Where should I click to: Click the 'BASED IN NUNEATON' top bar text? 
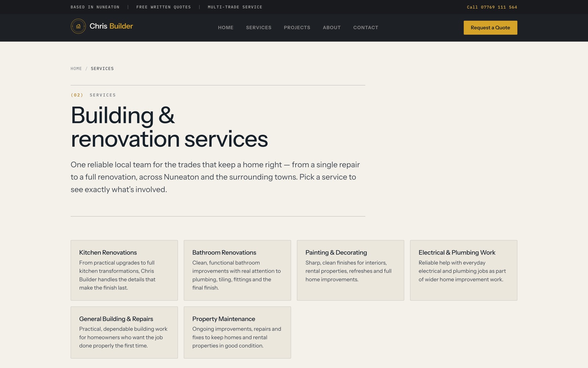coord(95,7)
